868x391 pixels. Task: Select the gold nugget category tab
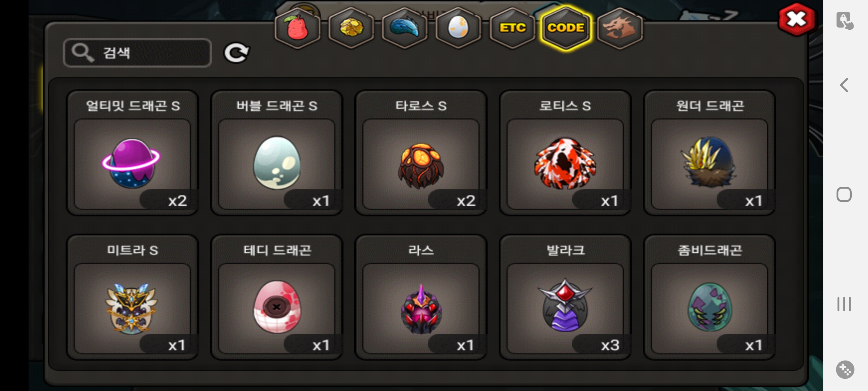pyautogui.click(x=351, y=28)
